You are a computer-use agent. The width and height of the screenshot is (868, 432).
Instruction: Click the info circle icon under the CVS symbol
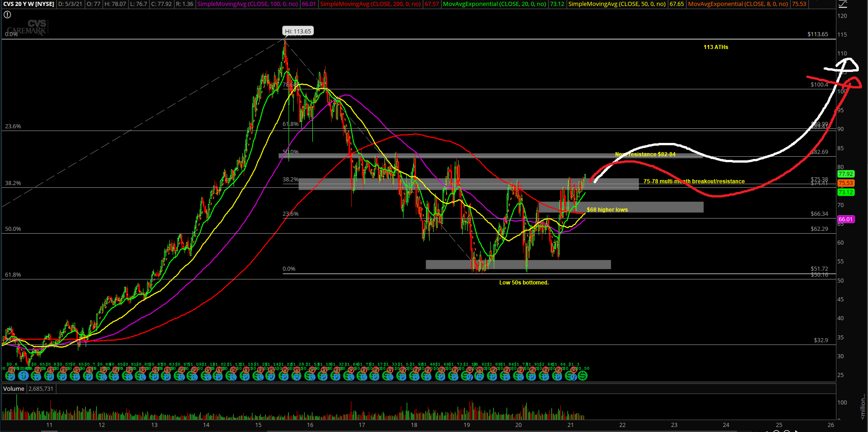[x=7, y=15]
